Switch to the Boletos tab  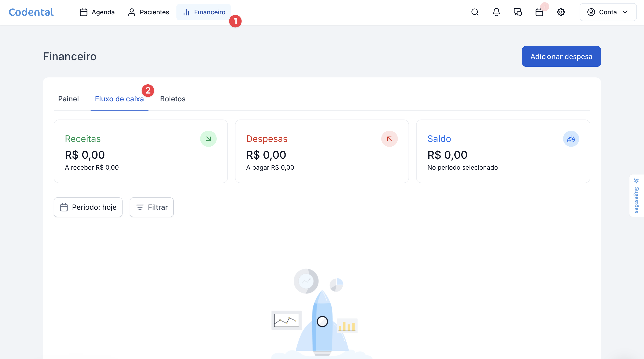pos(172,99)
